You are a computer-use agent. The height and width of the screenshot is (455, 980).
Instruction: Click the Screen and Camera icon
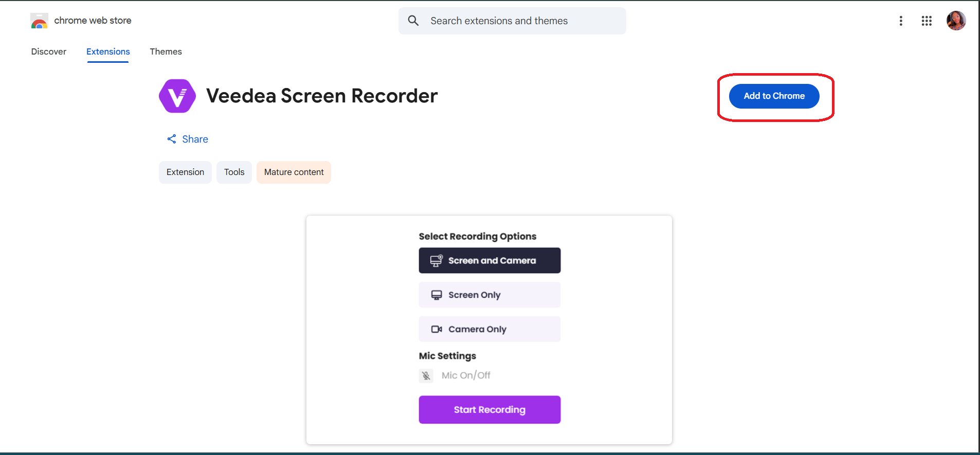pyautogui.click(x=436, y=260)
